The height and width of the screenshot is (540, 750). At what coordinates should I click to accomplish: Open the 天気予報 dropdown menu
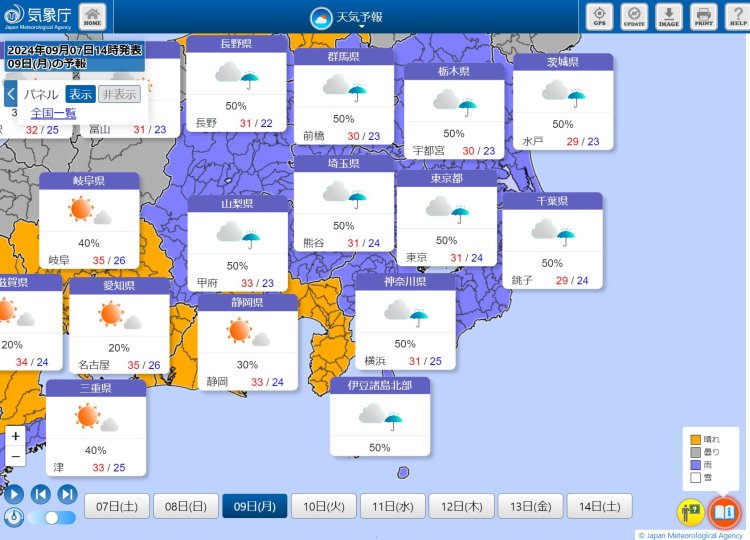(362, 19)
